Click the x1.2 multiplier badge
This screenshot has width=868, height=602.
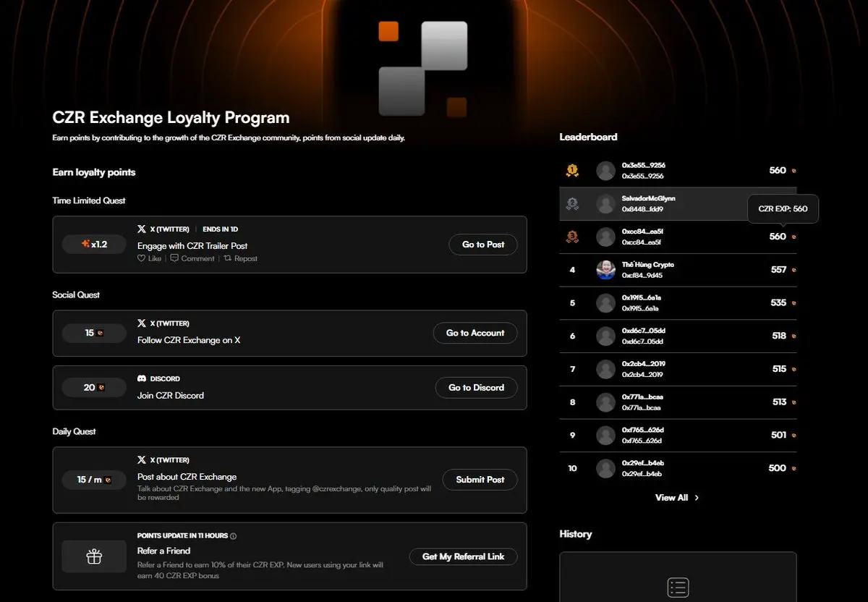pos(94,245)
